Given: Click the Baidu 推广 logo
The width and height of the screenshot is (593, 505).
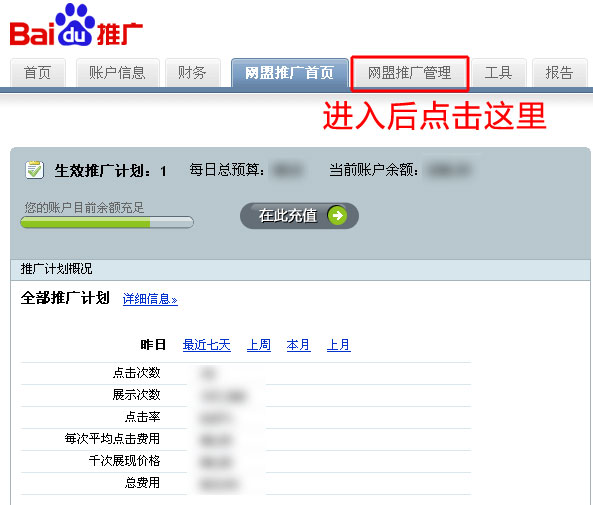Looking at the screenshot, I should tap(76, 25).
